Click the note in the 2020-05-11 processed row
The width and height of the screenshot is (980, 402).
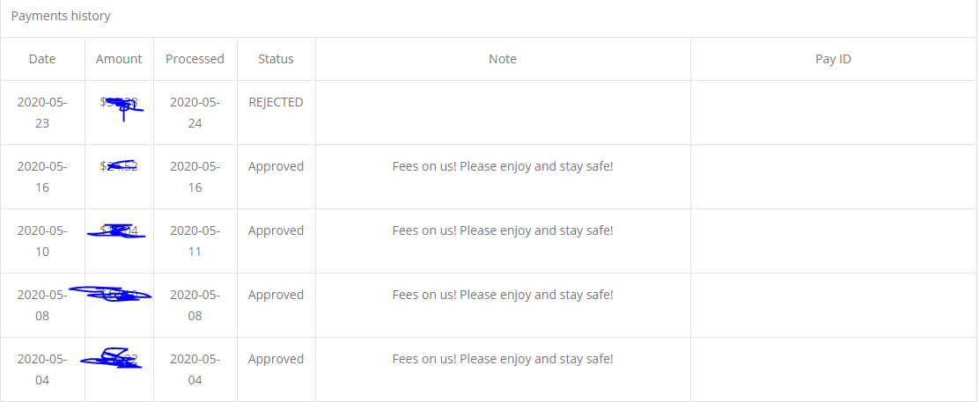click(503, 230)
